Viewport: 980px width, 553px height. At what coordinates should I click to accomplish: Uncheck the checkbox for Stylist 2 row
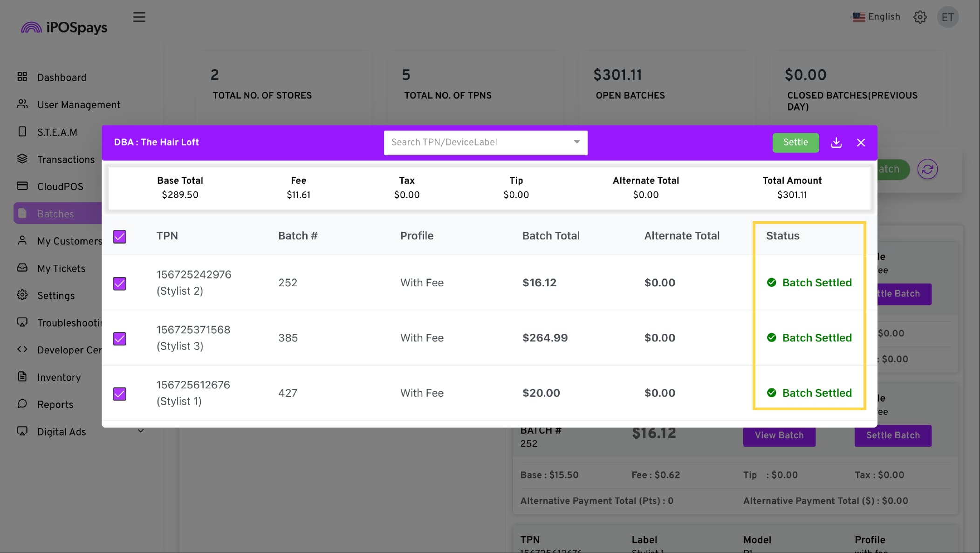[119, 283]
